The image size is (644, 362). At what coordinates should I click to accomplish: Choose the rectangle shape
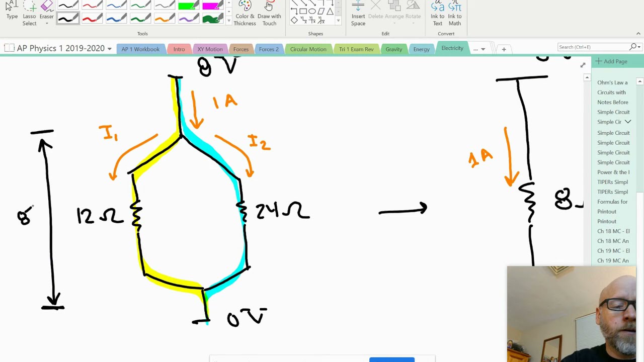tap(303, 11)
